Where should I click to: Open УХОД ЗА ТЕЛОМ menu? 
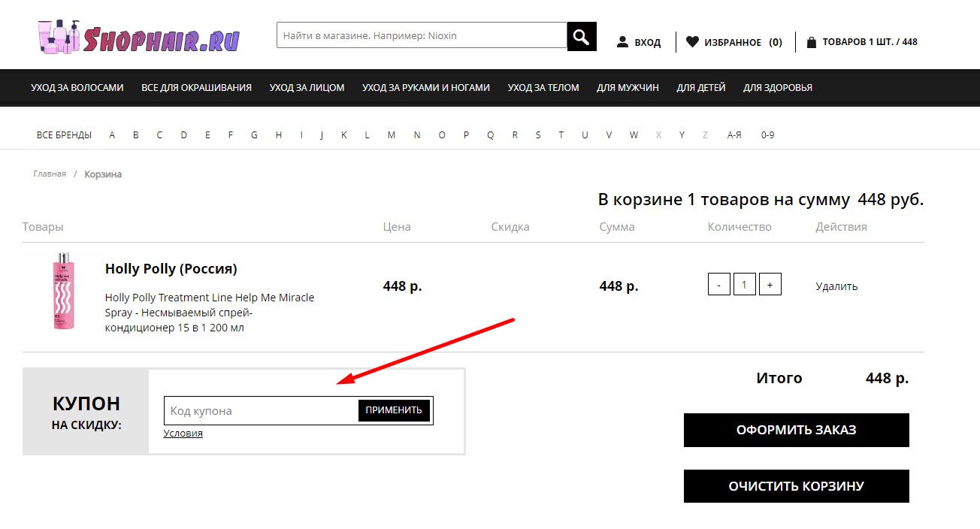pos(543,88)
